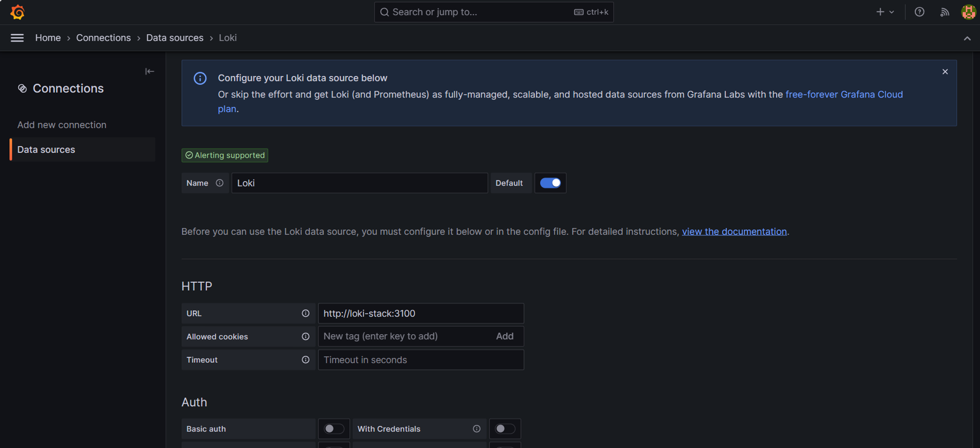Show the With Credentials info icon
Screen dimensions: 980x448
click(476, 429)
